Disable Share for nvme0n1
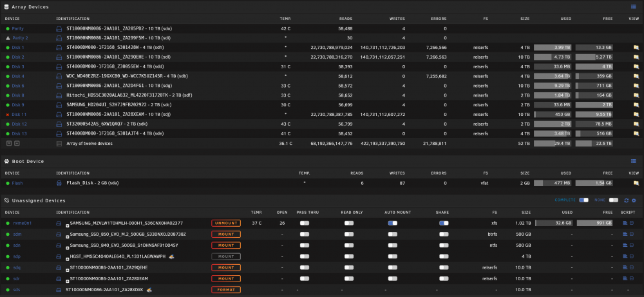This screenshot has width=644, height=297. click(444, 223)
